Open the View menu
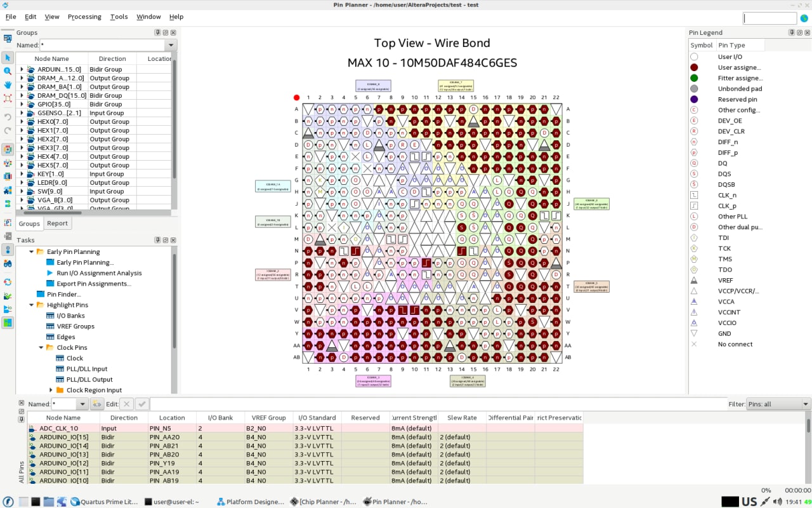Screen dimensions: 812x508 click(52, 17)
